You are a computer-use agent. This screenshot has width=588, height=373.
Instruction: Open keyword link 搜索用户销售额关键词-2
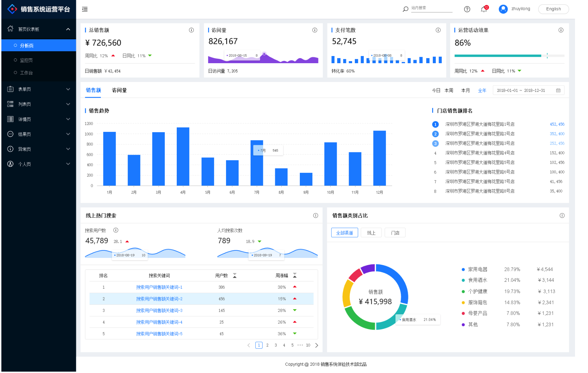(159, 299)
